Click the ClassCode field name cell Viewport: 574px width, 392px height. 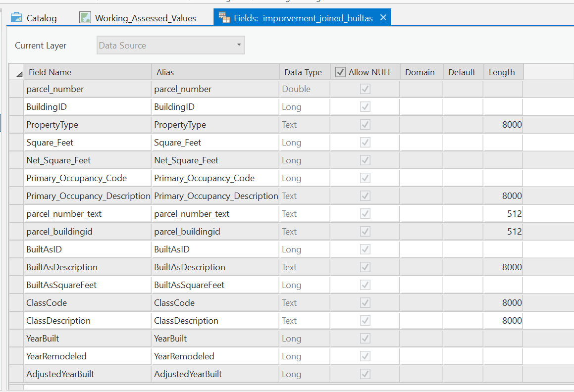[87, 303]
